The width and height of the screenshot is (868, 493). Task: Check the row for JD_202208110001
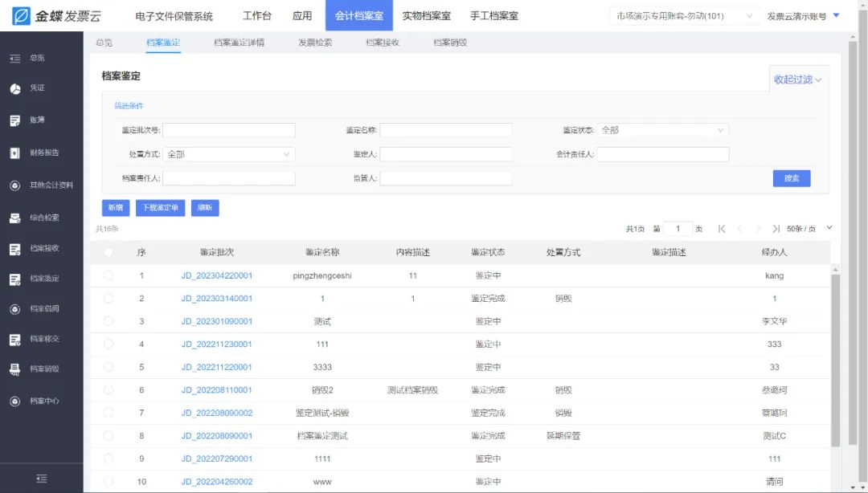108,390
